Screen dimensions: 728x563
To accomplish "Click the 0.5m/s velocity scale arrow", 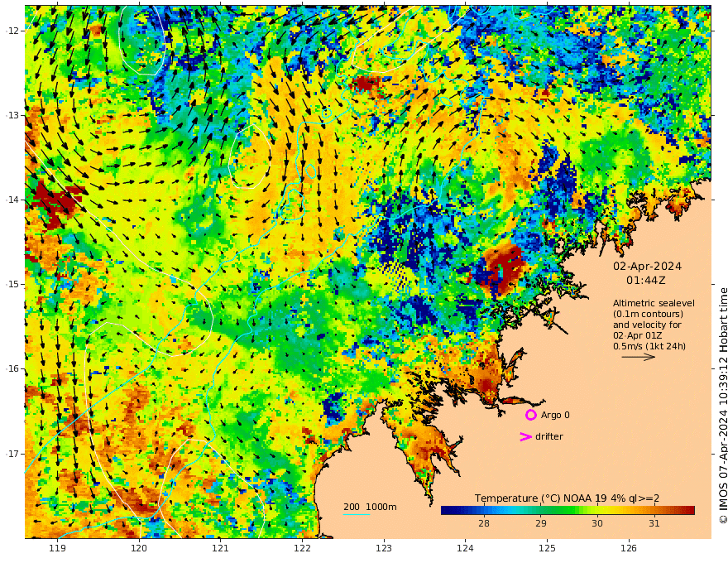I will [639, 357].
